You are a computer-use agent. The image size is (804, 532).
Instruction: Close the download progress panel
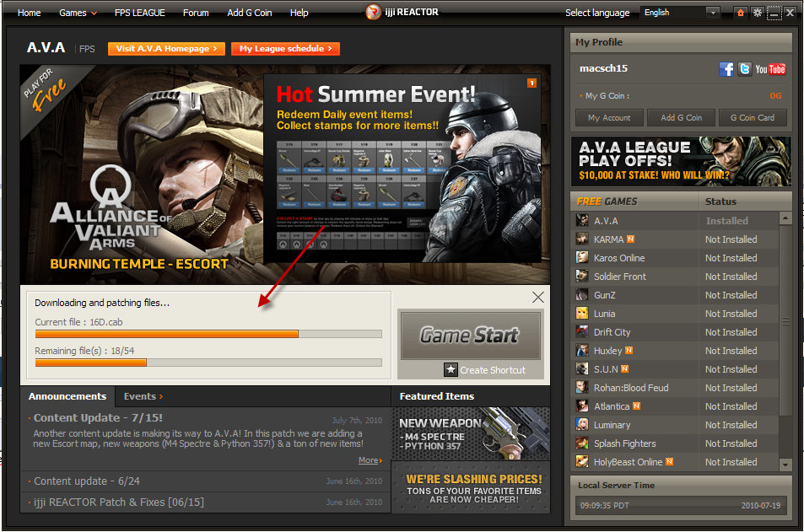(x=538, y=298)
